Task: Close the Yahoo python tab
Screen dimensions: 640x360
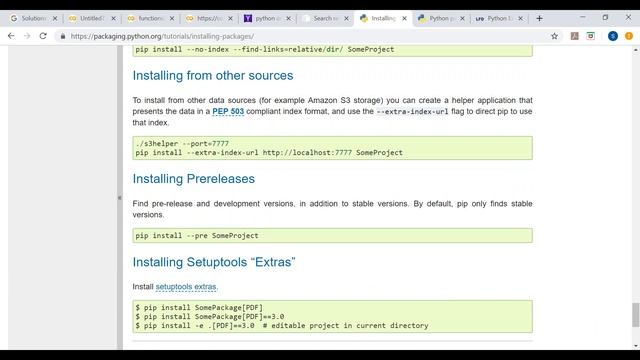Action: click(x=289, y=18)
